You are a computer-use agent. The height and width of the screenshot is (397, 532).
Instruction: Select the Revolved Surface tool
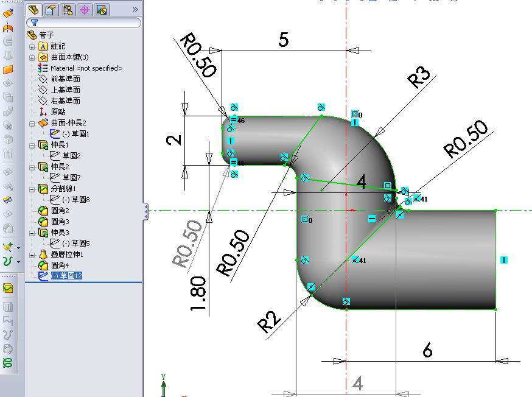pyautogui.click(x=8, y=27)
